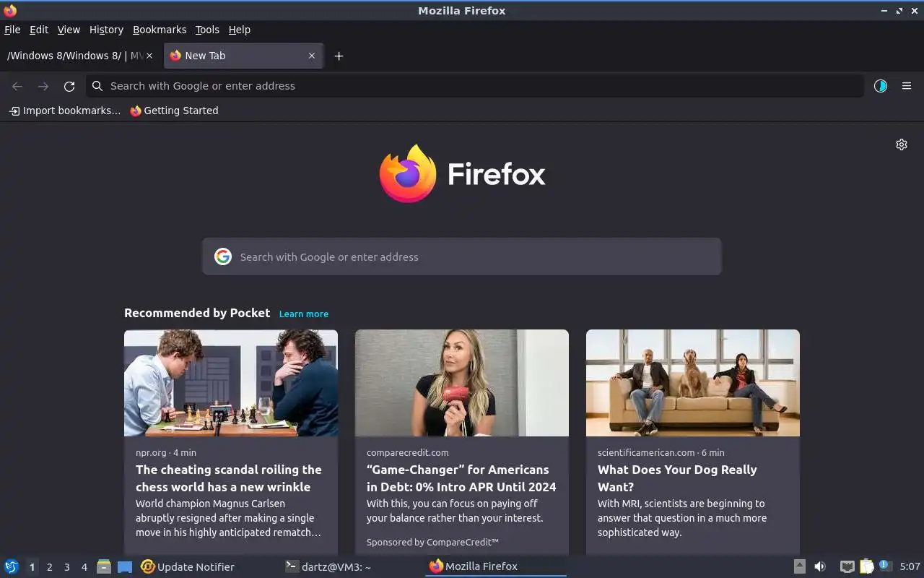The image size is (924, 578).
Task: Open the Edit menu
Action: pyautogui.click(x=39, y=30)
